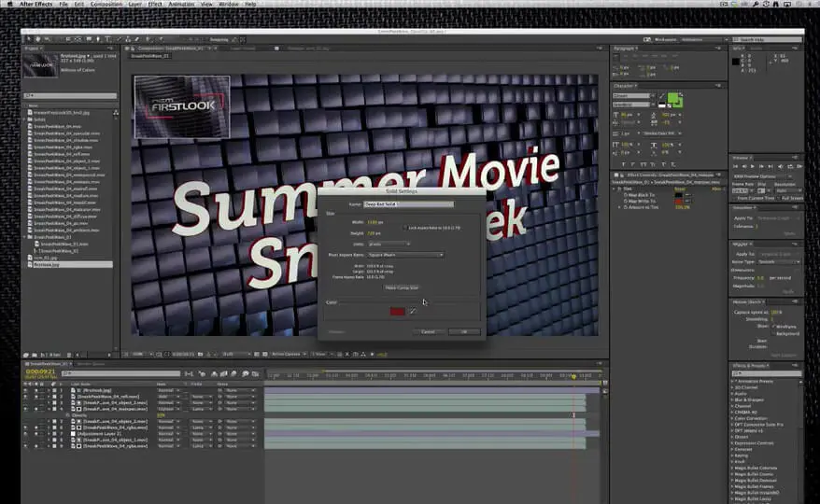Open the Composition menu
The image size is (820, 504).
[x=106, y=4]
